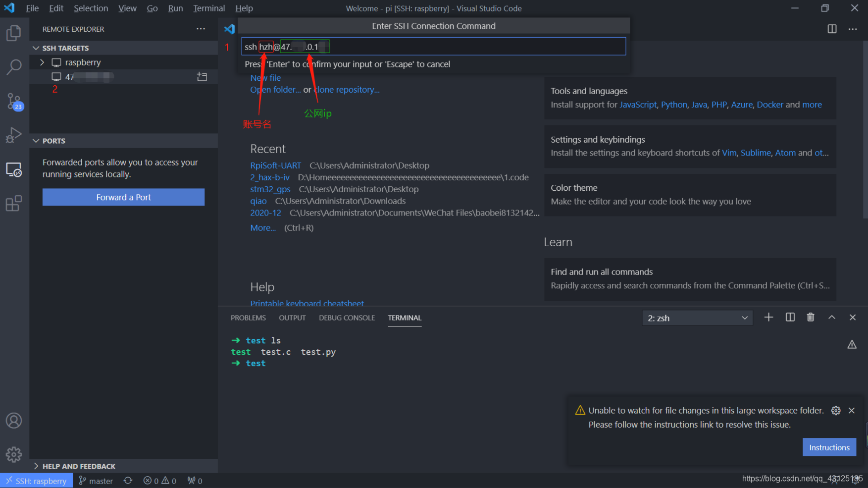Image resolution: width=868 pixels, height=488 pixels.
Task: Split the terminal panel
Action: click(x=790, y=317)
